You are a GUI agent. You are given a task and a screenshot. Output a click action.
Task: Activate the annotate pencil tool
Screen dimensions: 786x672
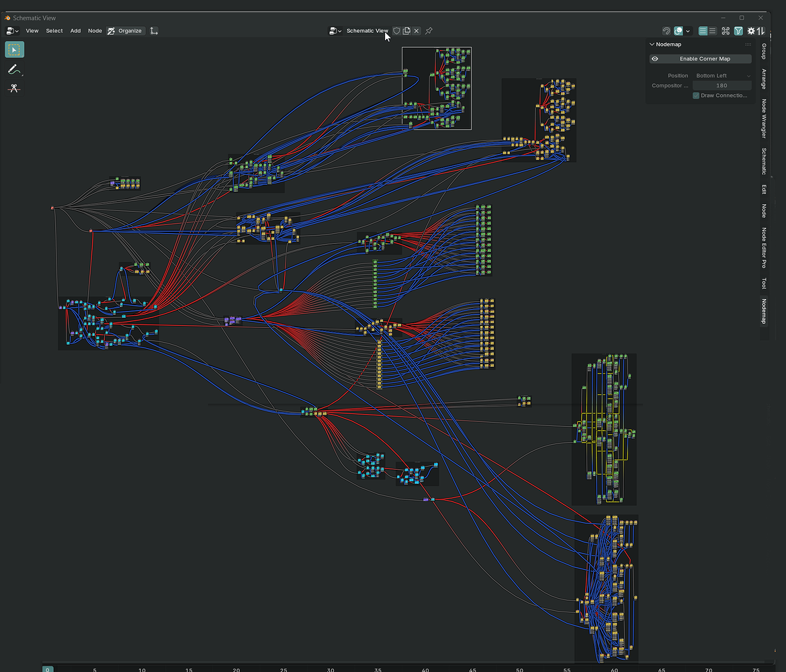15,69
